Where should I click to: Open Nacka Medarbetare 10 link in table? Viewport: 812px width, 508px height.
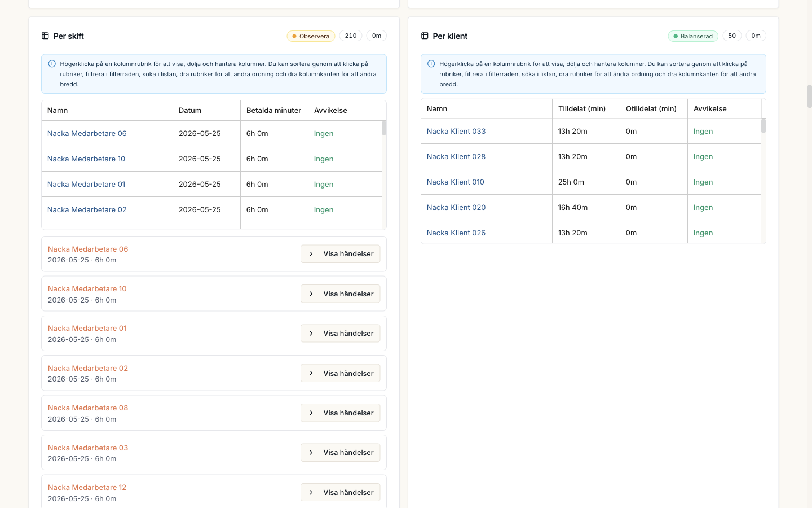[86, 159]
